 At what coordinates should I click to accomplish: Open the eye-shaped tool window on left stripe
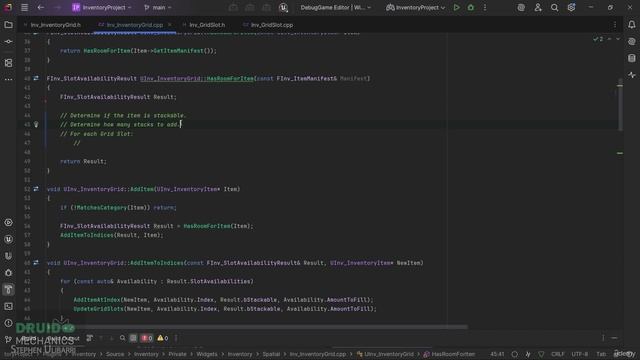click(x=8, y=222)
